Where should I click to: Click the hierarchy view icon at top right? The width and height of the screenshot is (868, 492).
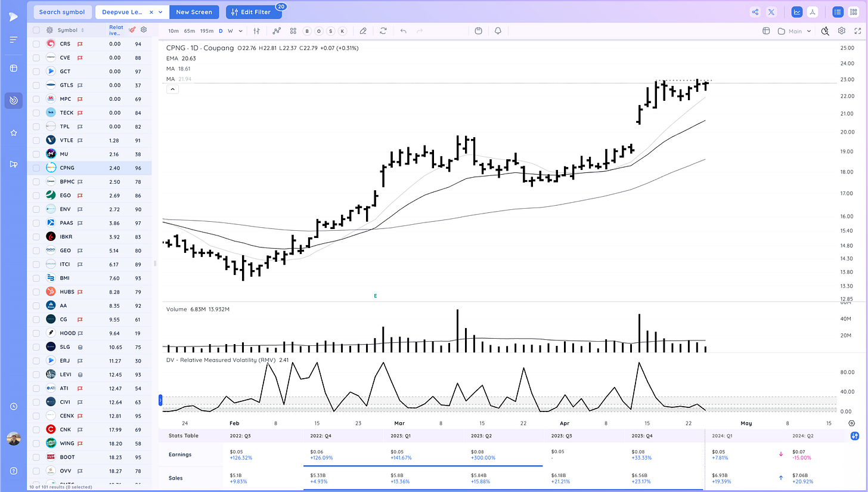click(x=813, y=12)
